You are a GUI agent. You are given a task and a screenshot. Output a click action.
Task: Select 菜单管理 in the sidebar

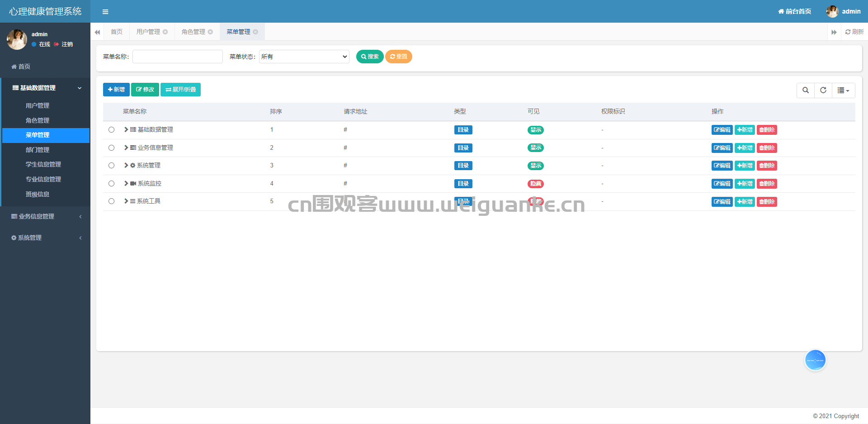pos(45,135)
